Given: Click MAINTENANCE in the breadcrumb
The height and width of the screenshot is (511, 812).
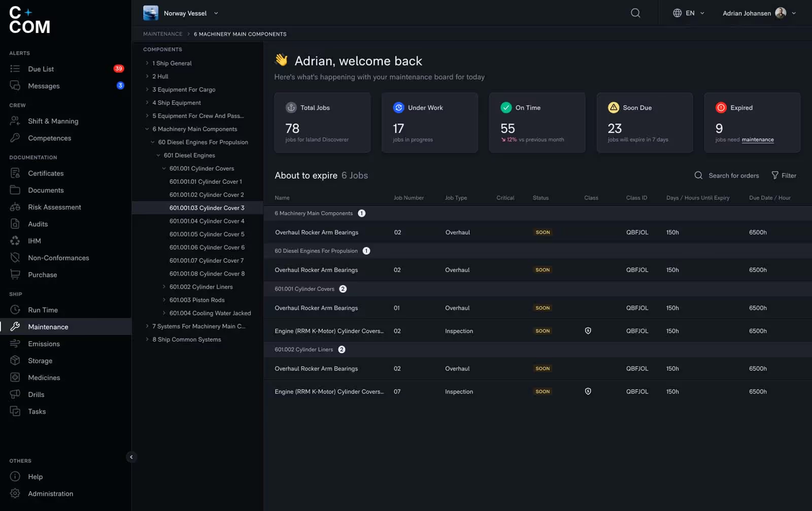Looking at the screenshot, I should pyautogui.click(x=162, y=34).
